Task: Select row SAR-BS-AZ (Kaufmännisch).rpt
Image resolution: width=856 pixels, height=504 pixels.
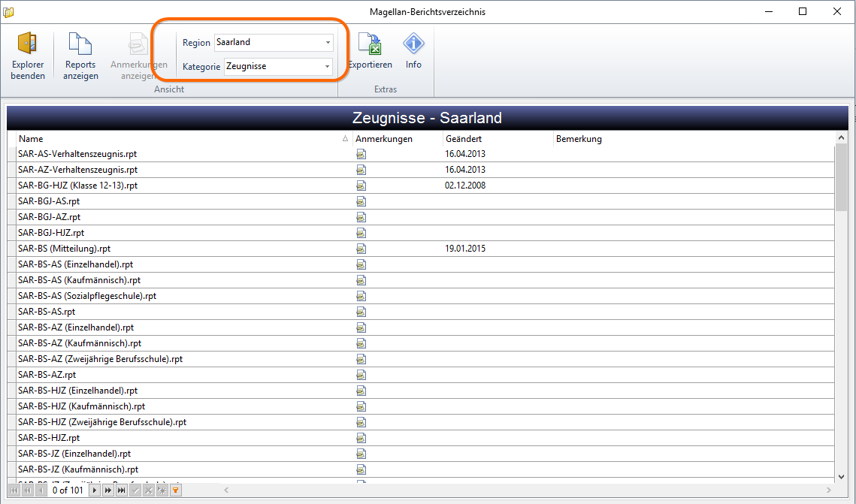Action: [x=421, y=343]
